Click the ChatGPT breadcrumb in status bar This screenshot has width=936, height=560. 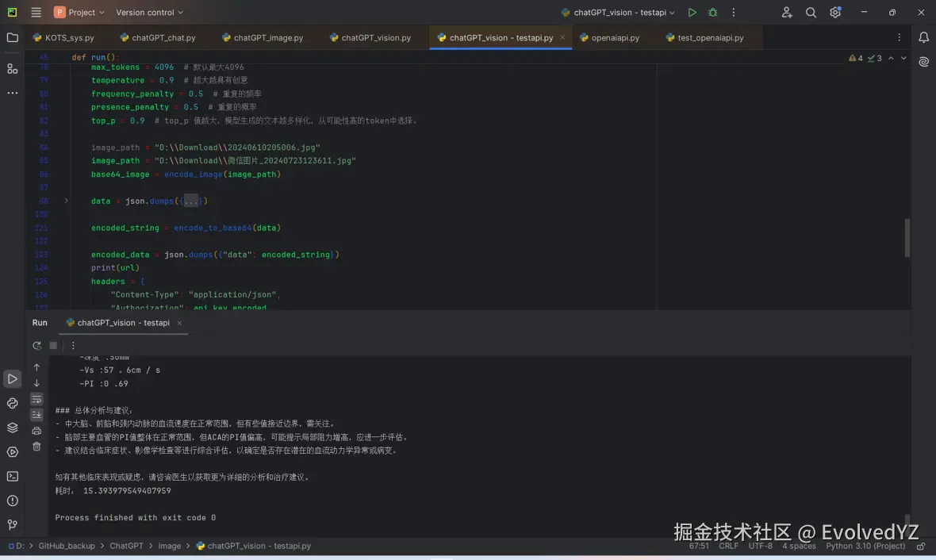[127, 546]
